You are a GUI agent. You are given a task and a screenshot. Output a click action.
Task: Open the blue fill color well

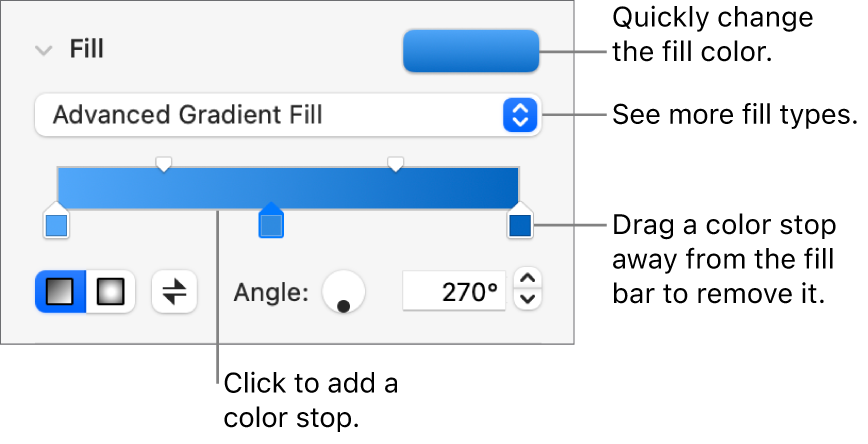[x=470, y=51]
